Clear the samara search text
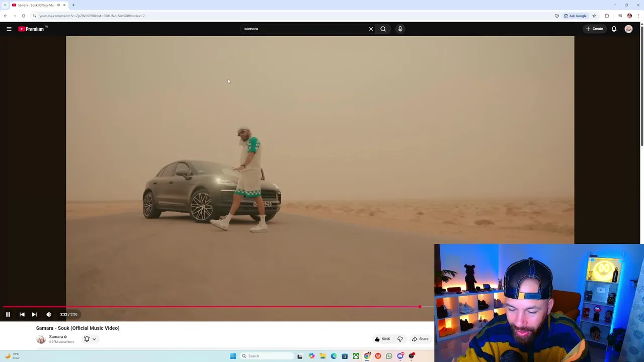This screenshot has height=362, width=644. click(371, 29)
